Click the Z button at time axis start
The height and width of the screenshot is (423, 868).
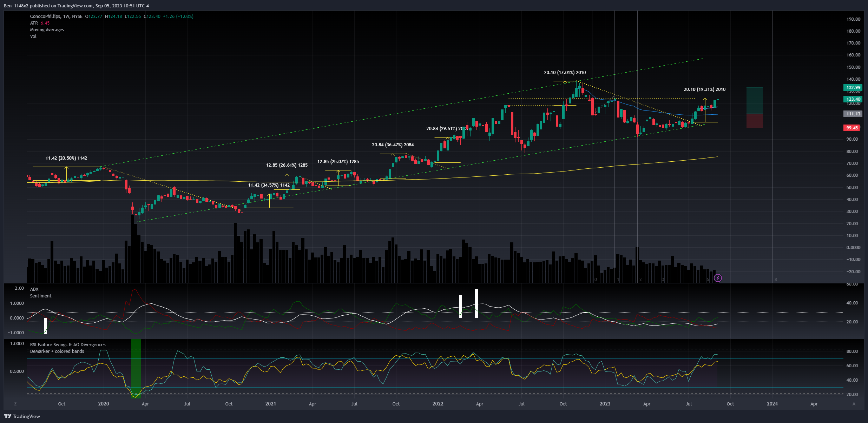(15, 404)
